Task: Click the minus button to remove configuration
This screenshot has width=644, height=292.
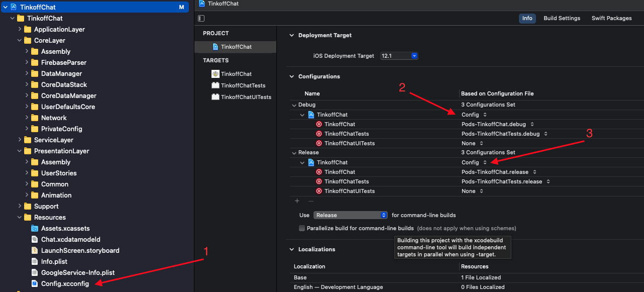Action: [311, 201]
